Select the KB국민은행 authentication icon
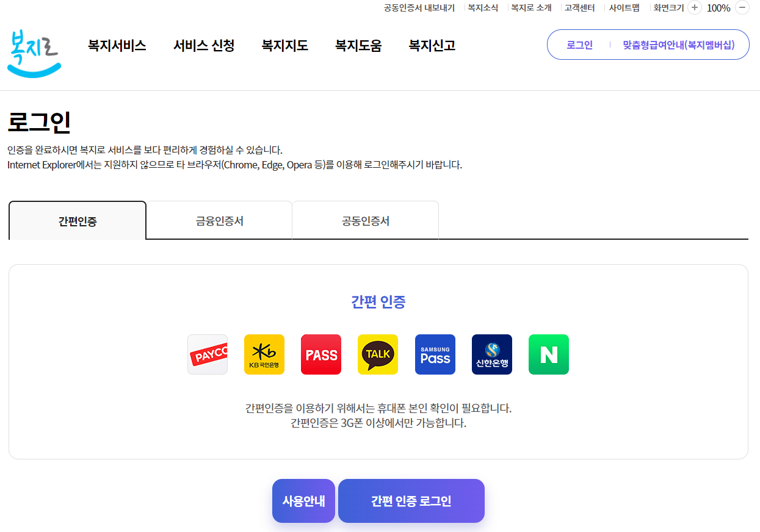 (x=264, y=354)
